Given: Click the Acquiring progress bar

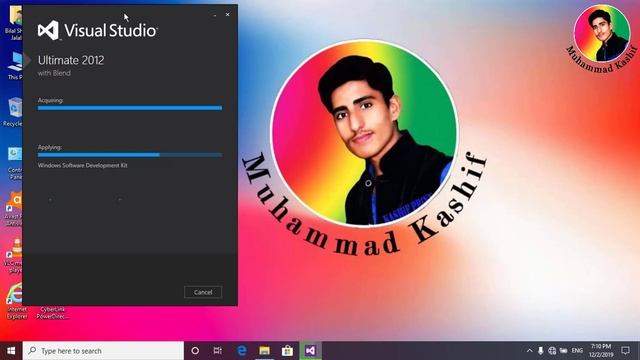Looking at the screenshot, I should pos(130,108).
